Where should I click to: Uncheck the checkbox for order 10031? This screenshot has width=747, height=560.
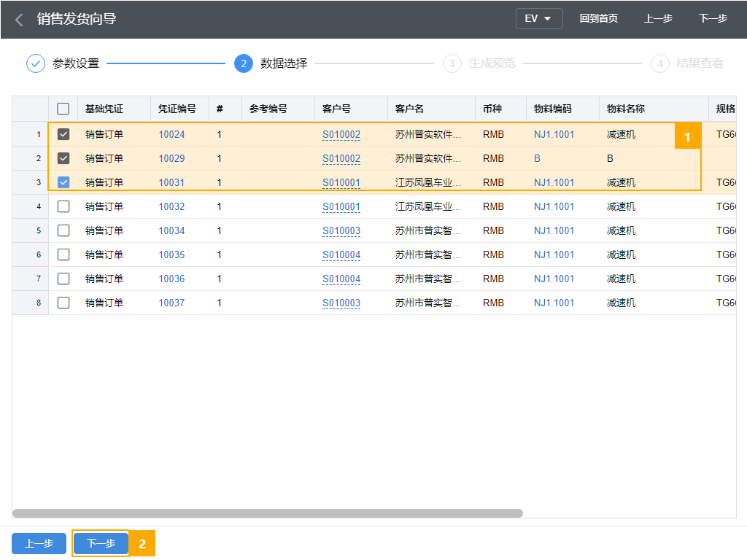point(63,182)
